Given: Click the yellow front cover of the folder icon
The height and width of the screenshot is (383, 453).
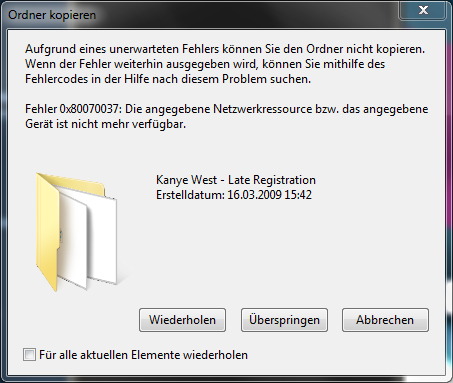Looking at the screenshot, I should click(47, 233).
